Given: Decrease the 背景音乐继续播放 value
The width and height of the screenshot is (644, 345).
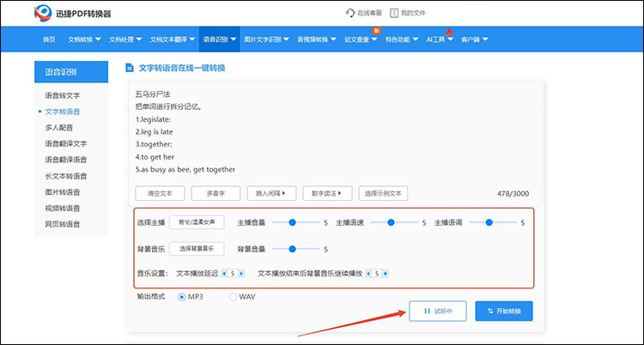Looking at the screenshot, I should pyautogui.click(x=368, y=274).
